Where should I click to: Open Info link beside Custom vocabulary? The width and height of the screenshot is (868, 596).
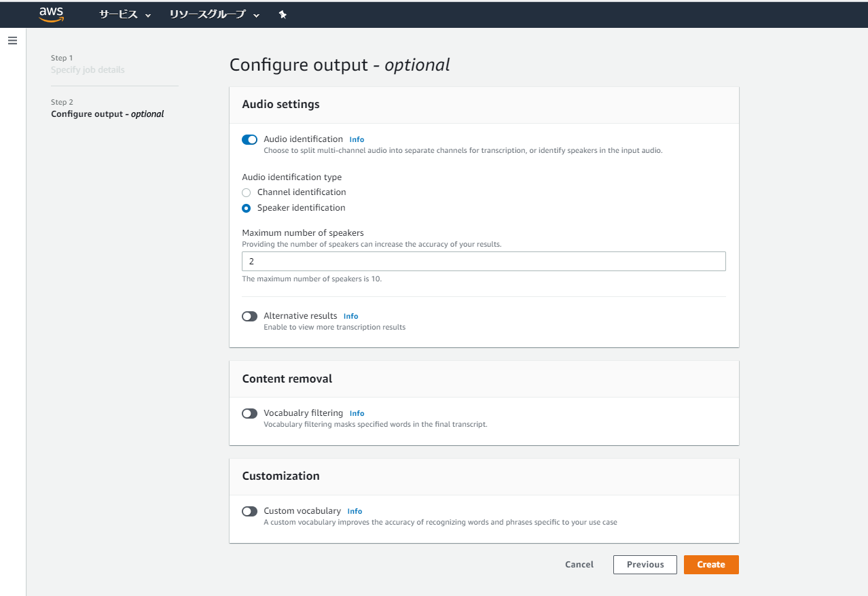coord(355,511)
